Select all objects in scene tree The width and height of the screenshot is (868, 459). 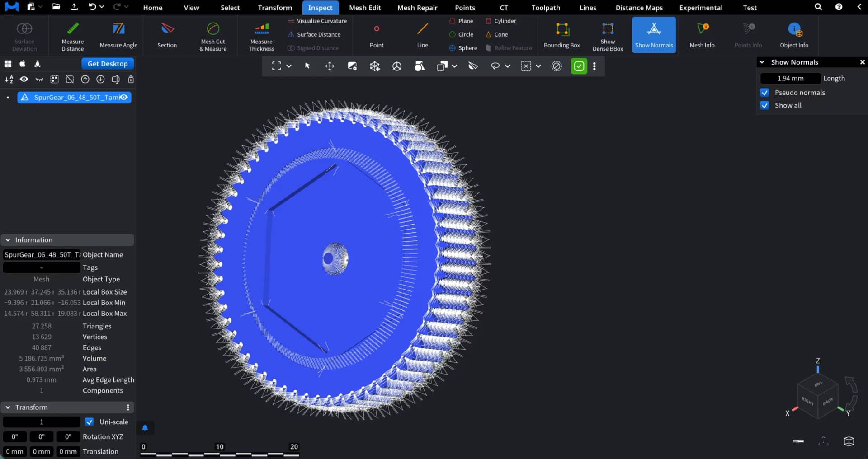click(54, 80)
